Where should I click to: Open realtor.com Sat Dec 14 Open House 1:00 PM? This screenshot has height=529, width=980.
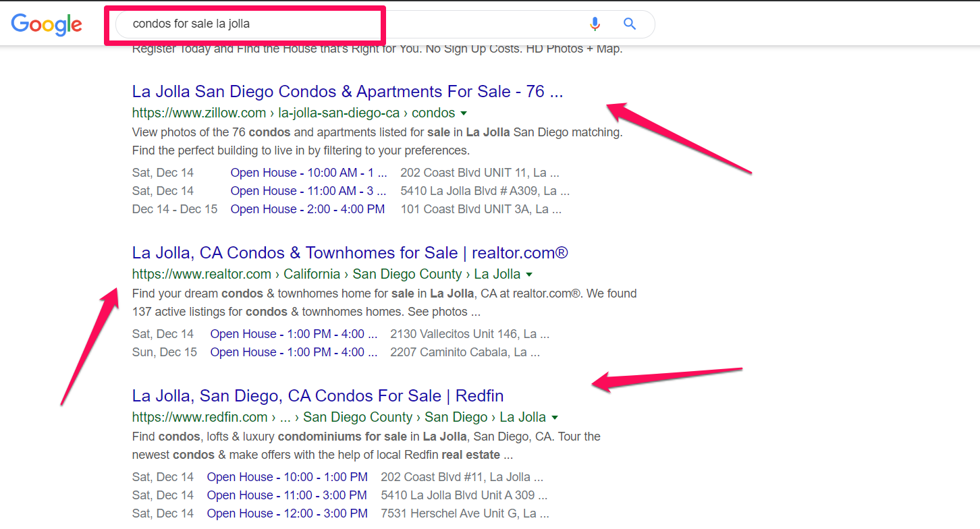(294, 334)
